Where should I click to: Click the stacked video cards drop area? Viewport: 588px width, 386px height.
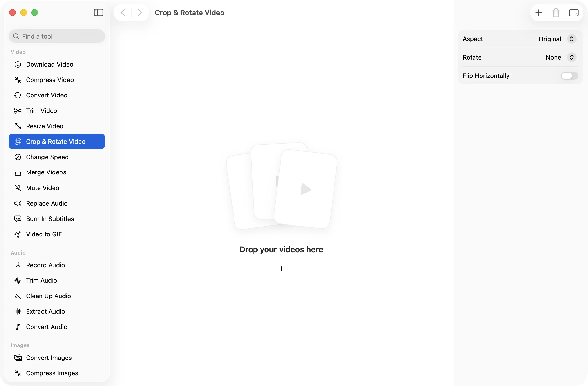click(x=282, y=186)
